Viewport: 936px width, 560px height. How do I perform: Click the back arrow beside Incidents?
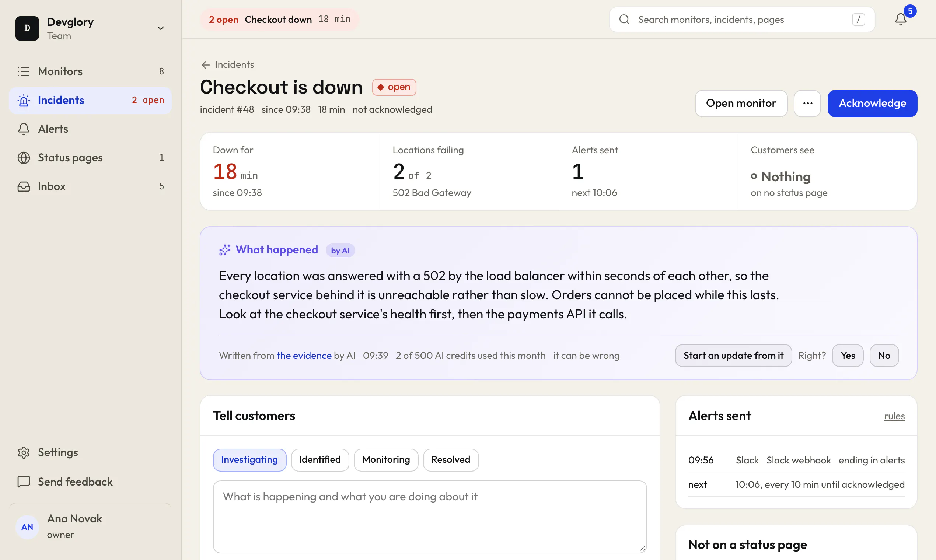pyautogui.click(x=205, y=65)
